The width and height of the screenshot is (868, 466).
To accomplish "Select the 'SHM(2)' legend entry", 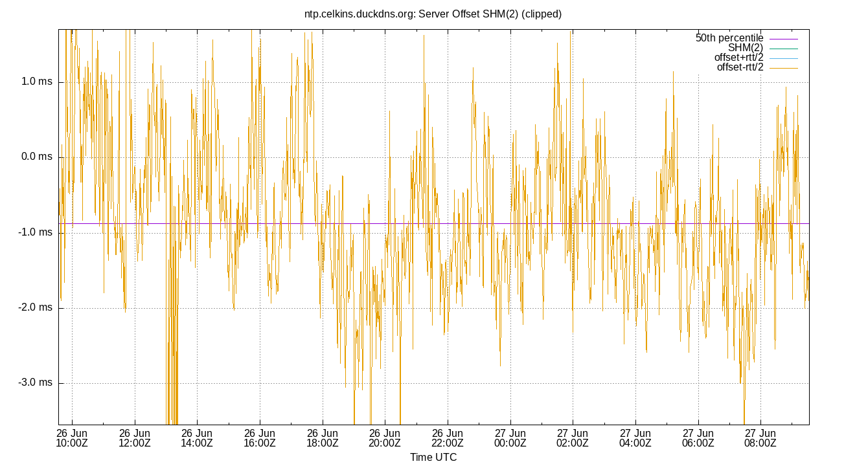I will [x=746, y=48].
